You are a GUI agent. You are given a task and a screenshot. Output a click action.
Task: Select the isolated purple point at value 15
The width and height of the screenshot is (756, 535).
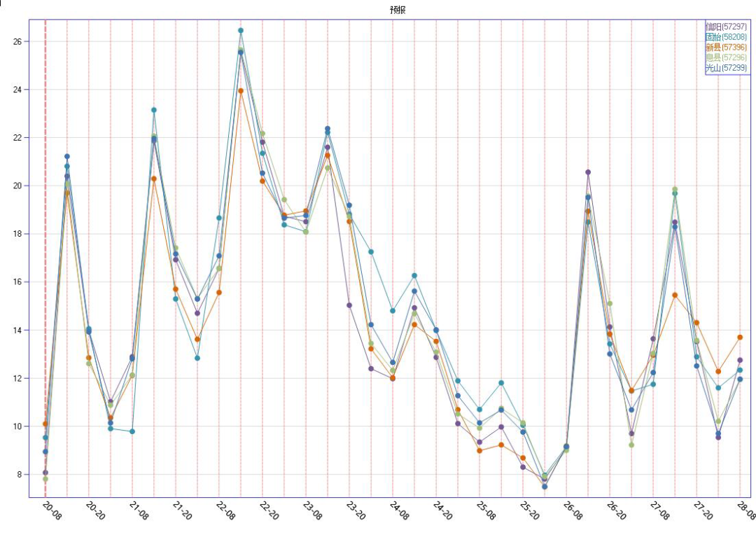349,305
